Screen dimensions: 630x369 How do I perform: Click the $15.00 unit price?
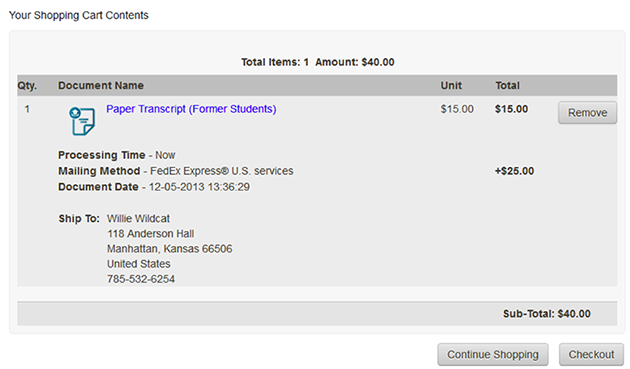pos(457,109)
